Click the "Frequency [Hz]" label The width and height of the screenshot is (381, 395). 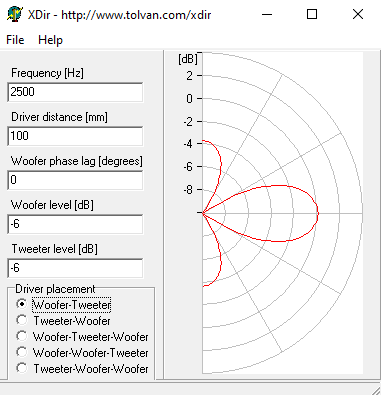(47, 73)
